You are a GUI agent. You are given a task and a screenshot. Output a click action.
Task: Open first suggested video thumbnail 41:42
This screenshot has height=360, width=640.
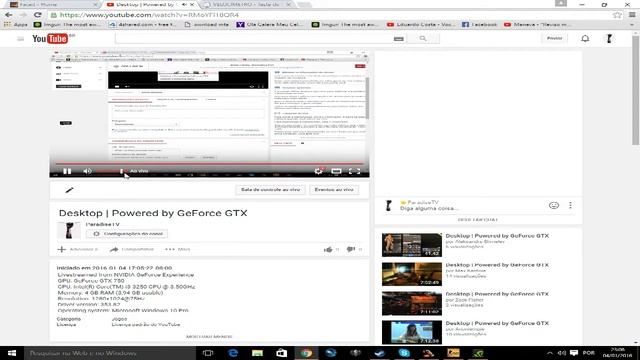412,245
